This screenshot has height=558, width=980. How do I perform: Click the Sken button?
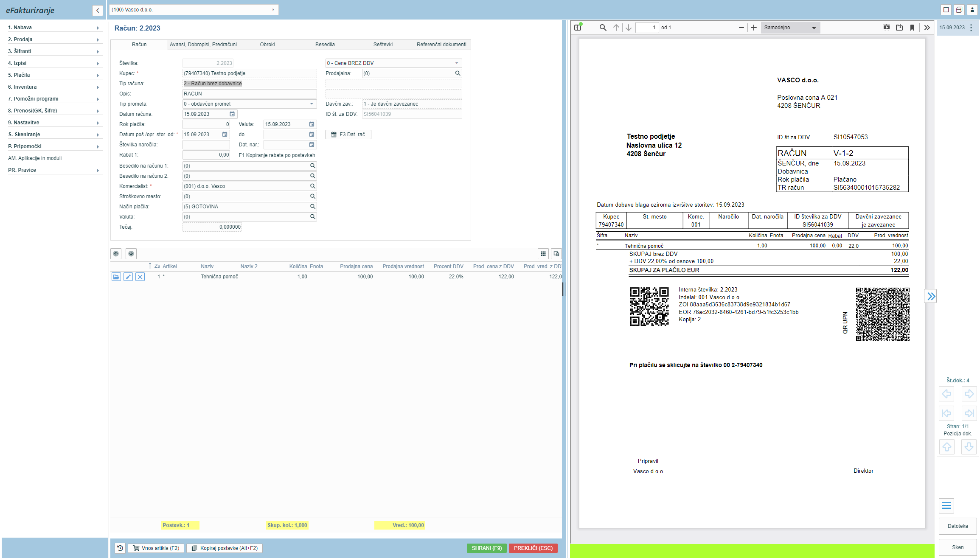[x=958, y=547]
